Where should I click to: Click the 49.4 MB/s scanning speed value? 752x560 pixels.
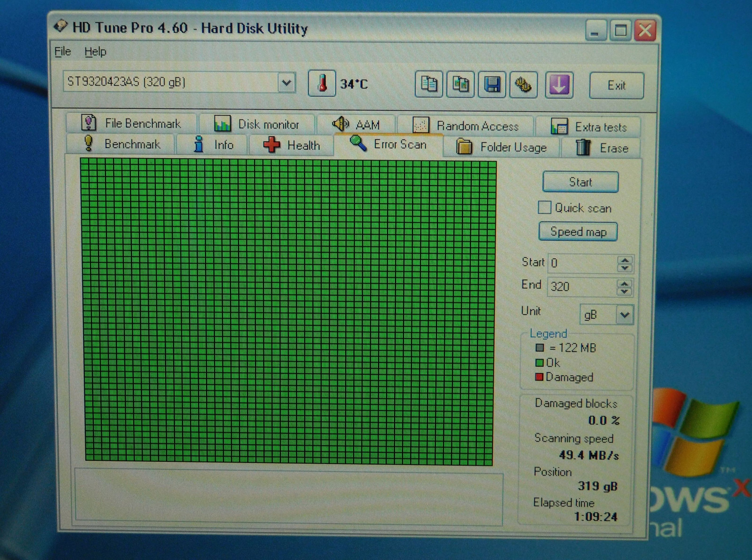pyautogui.click(x=589, y=455)
